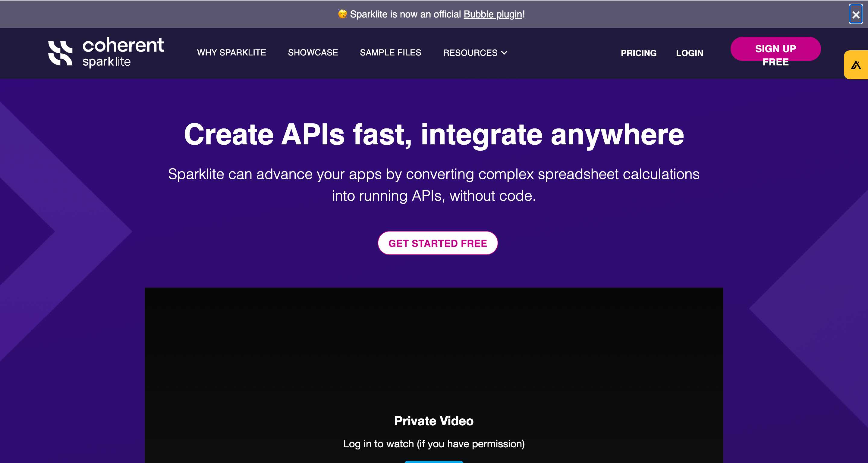868x463 pixels.
Task: Click the chevron beside Resources
Action: point(504,53)
